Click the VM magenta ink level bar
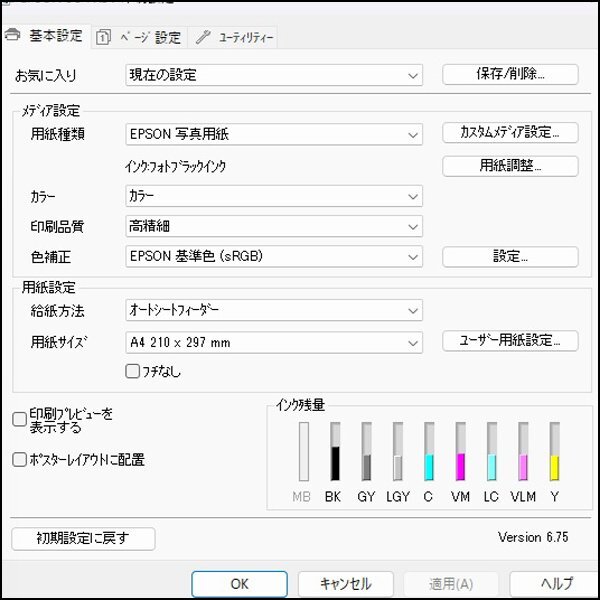Viewport: 600px width, 600px height. [x=461, y=452]
